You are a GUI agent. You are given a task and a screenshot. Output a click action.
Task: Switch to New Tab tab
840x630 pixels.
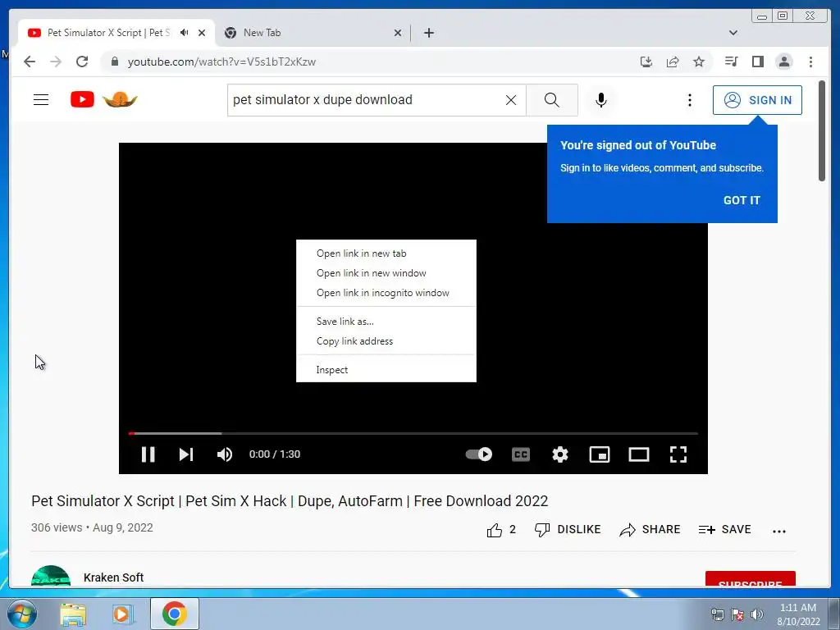(x=313, y=33)
